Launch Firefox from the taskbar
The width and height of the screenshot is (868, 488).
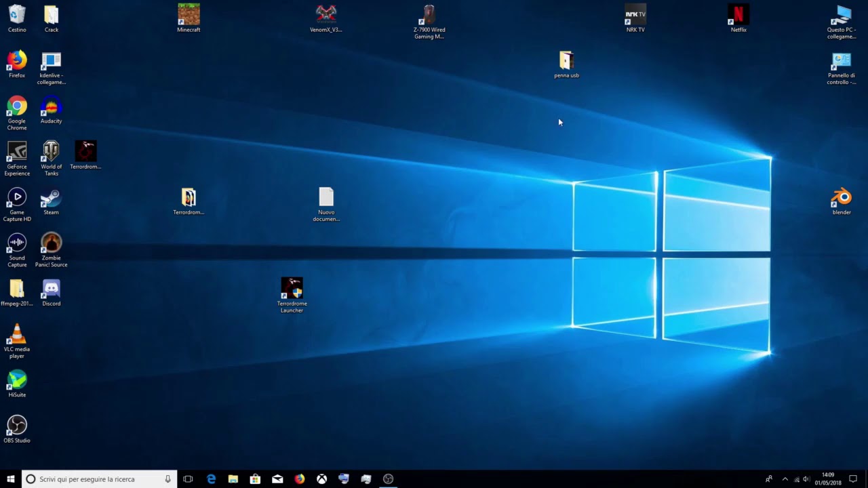[x=300, y=479]
